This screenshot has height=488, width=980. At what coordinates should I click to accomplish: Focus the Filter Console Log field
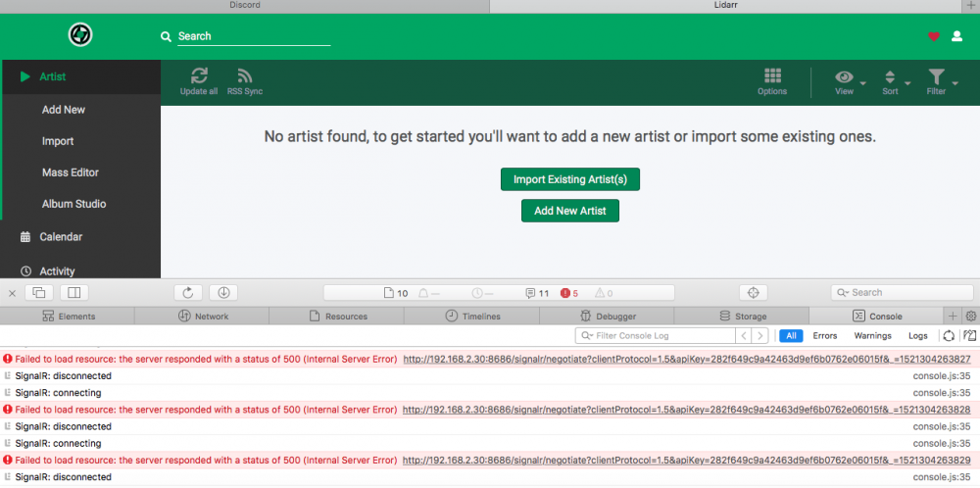(655, 335)
